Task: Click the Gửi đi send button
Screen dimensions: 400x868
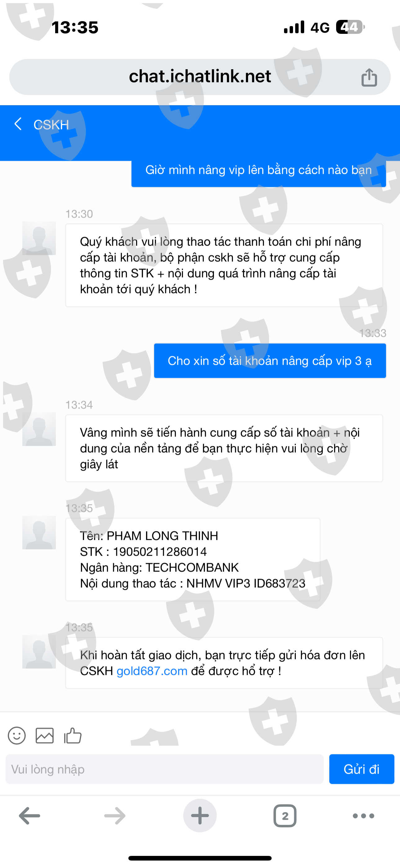Action: [x=362, y=769]
